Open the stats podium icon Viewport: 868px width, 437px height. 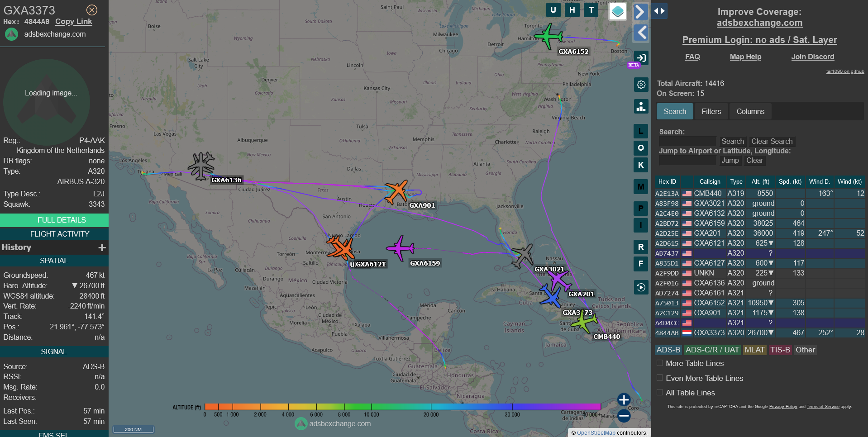641,107
